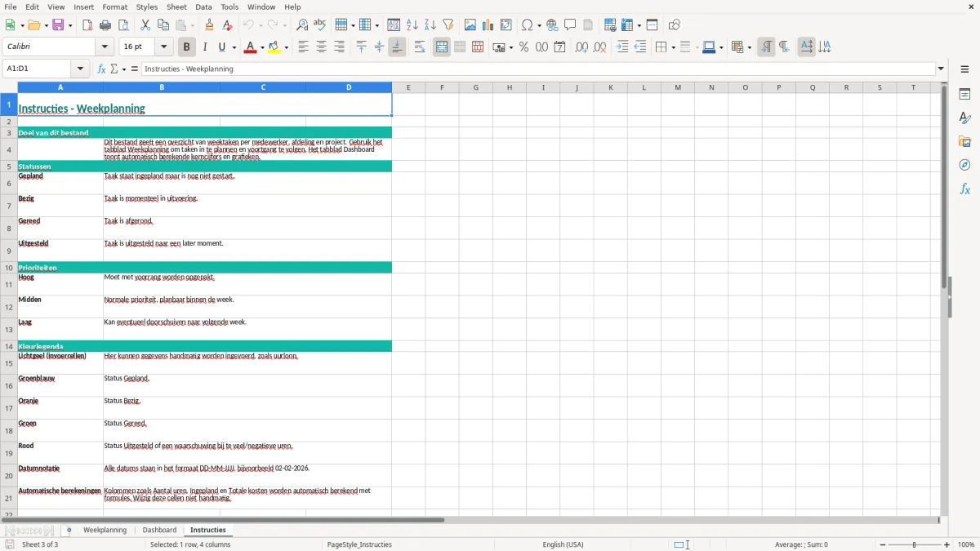
Task: Click the Format as Percent icon
Action: point(523,47)
